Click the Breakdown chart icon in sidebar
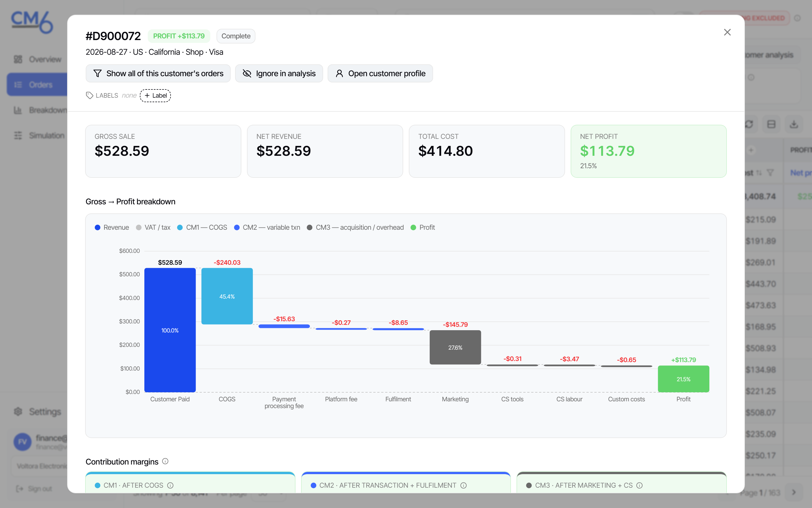 [18, 110]
